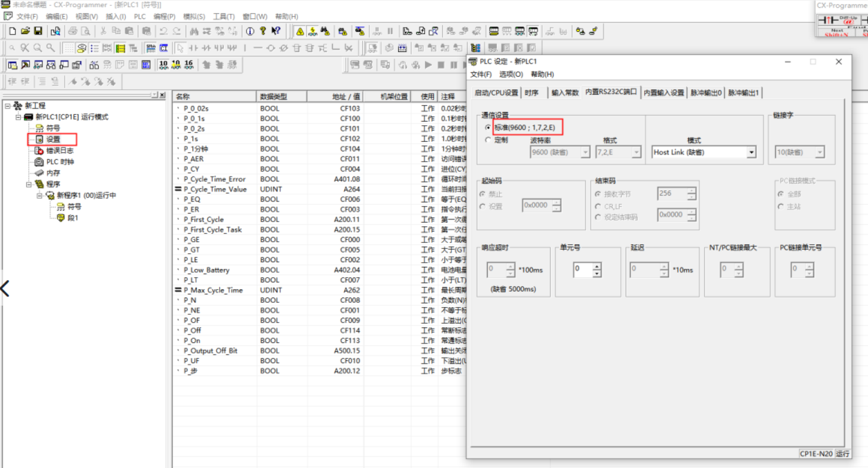Click the context help pointer-question icon

275,31
